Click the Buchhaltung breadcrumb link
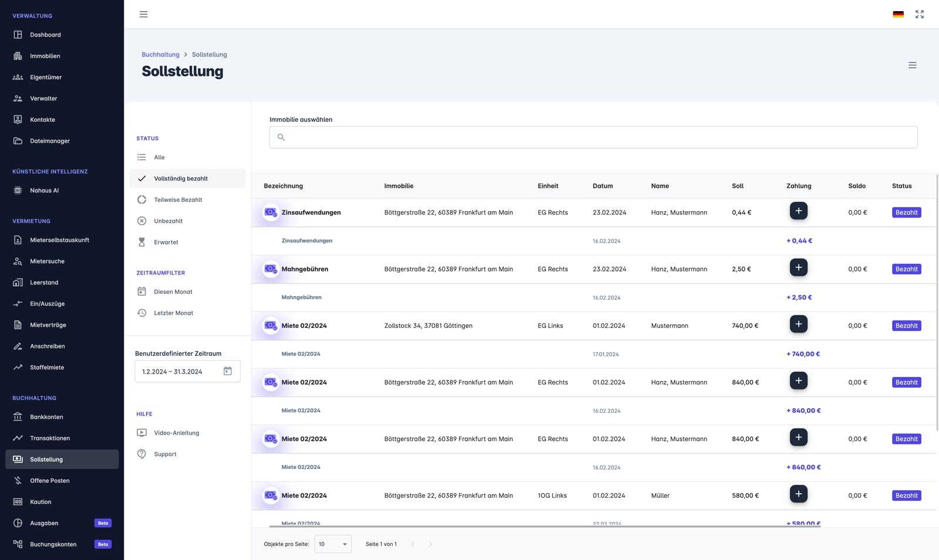 (160, 55)
